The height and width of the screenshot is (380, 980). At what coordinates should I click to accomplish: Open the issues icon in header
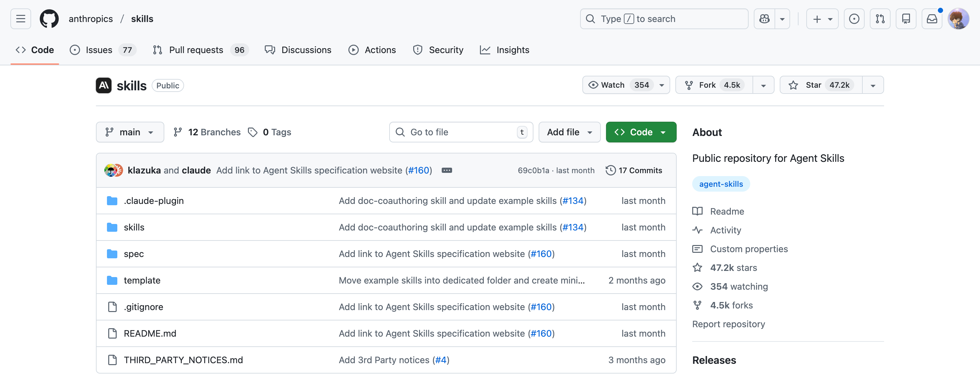click(x=854, y=19)
